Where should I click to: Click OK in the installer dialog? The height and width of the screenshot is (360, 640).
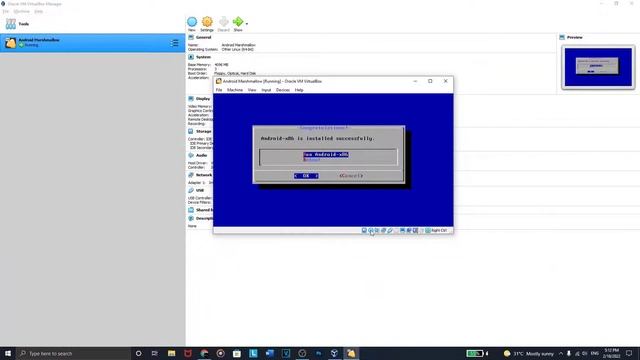306,176
